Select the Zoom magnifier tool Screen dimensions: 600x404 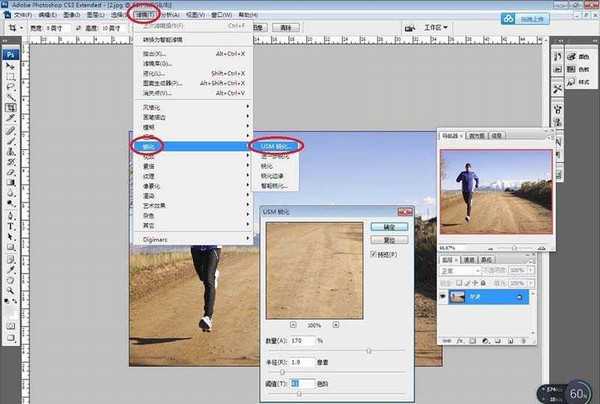click(11, 291)
